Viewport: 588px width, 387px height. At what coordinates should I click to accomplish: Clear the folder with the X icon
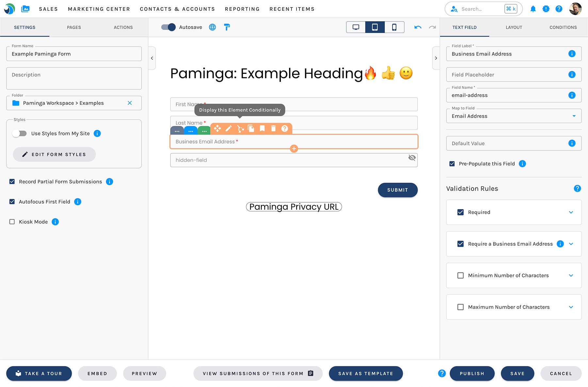pos(130,103)
